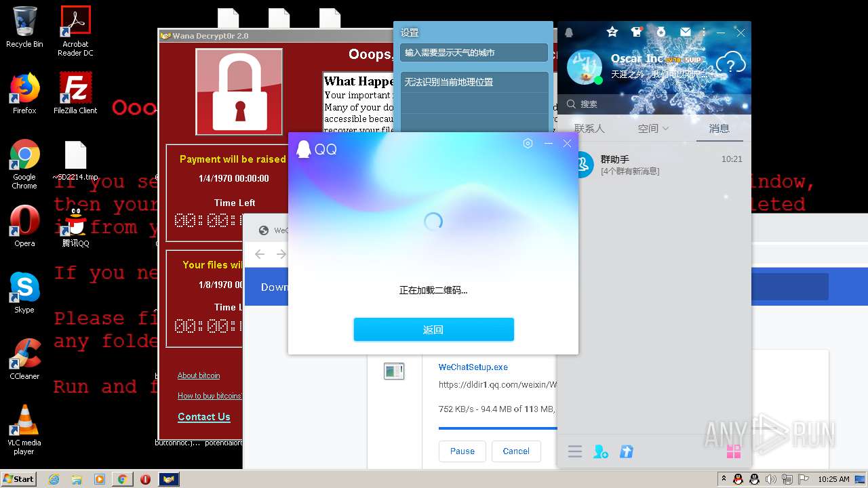Screen dimensions: 868x488
Task: Go forward in the Chrome window
Action: coord(281,254)
